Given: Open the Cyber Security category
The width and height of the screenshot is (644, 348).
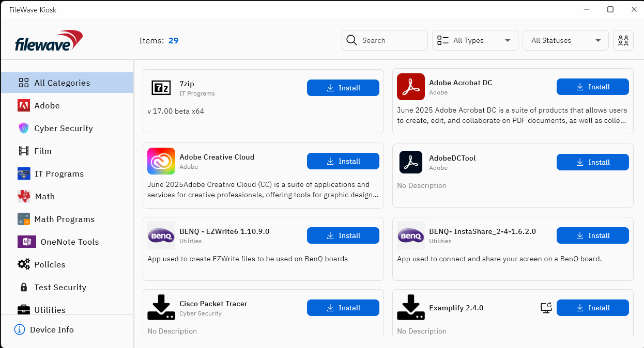Looking at the screenshot, I should point(67,128).
